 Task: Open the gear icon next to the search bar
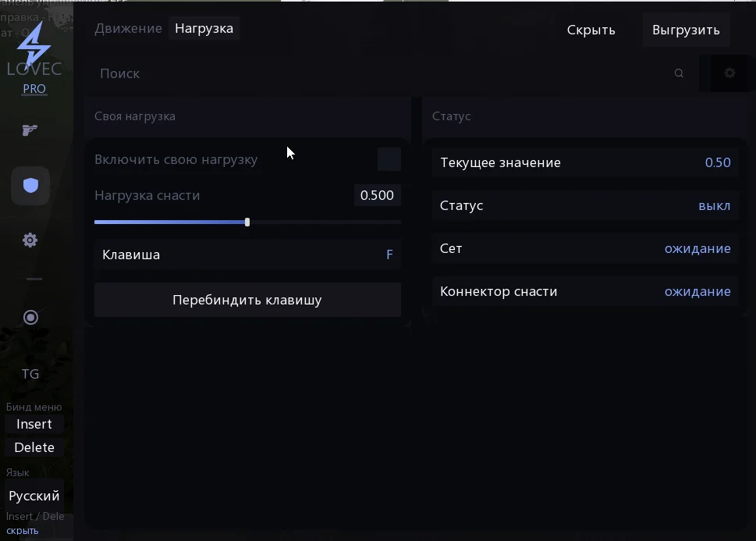[x=729, y=73]
